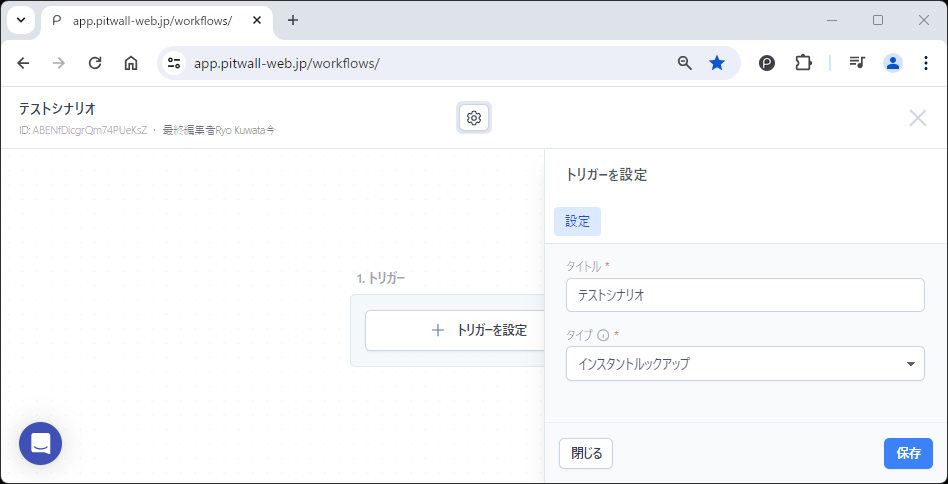Focus the タイトル input field
The height and width of the screenshot is (484, 948).
745,295
